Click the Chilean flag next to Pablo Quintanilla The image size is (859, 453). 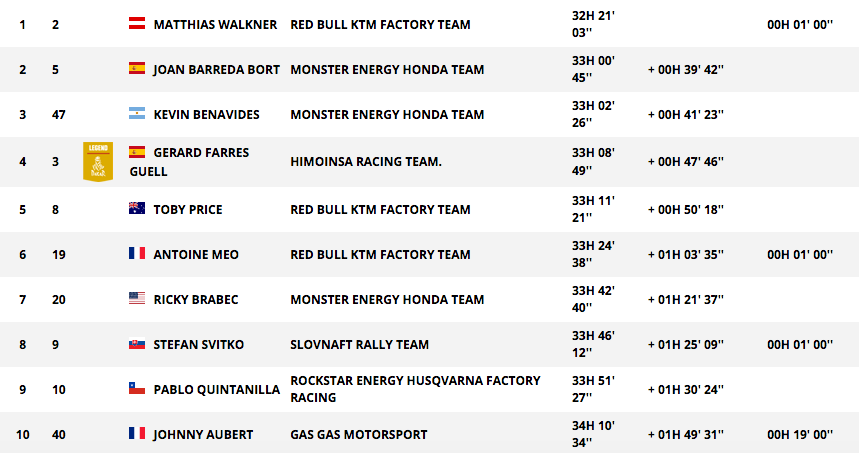coord(137,388)
